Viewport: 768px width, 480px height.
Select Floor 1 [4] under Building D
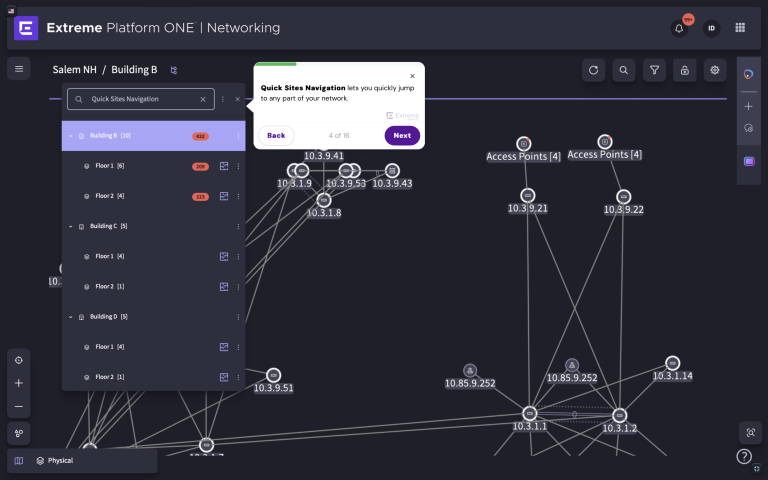point(153,347)
